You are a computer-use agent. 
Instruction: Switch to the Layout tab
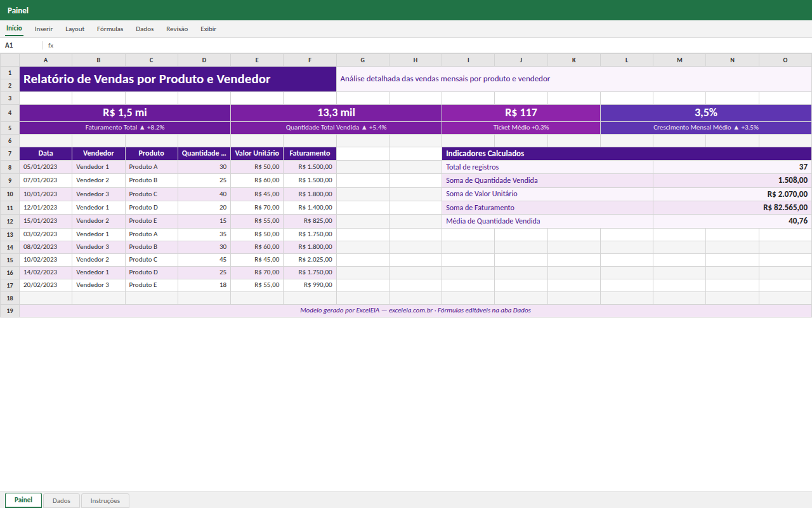pos(75,29)
